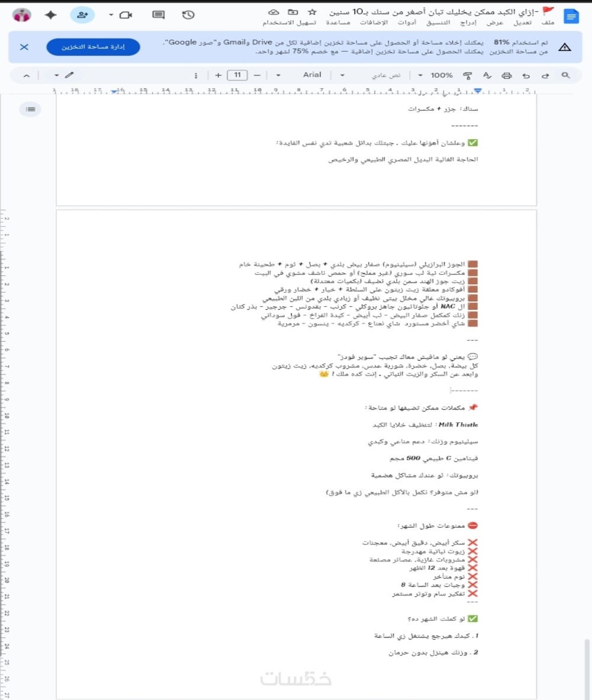Click the سوبر فودز speech line
The image size is (592, 700).
408,357
